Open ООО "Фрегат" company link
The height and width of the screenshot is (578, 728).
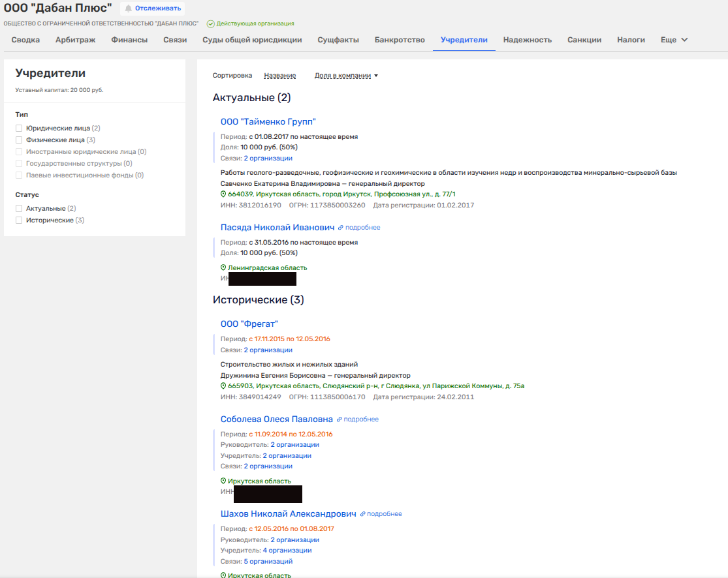pos(249,324)
